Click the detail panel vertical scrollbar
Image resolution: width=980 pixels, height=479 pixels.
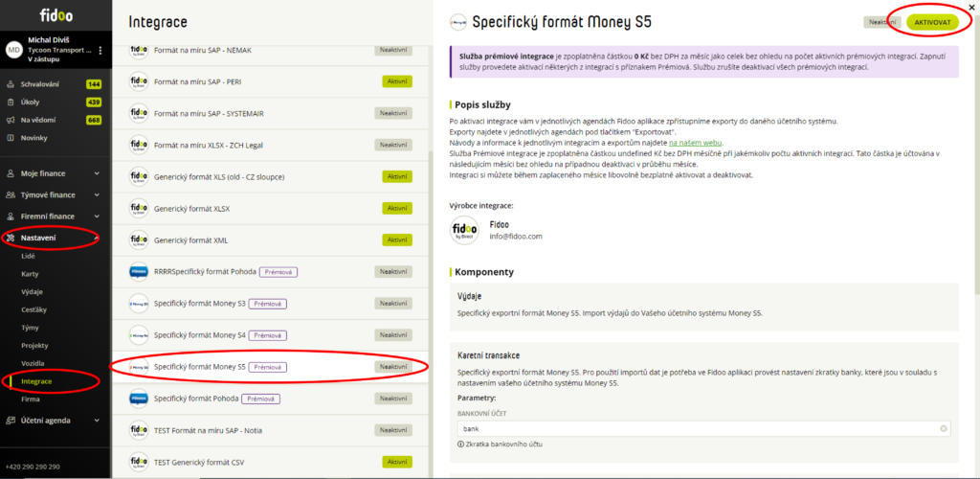click(975, 153)
